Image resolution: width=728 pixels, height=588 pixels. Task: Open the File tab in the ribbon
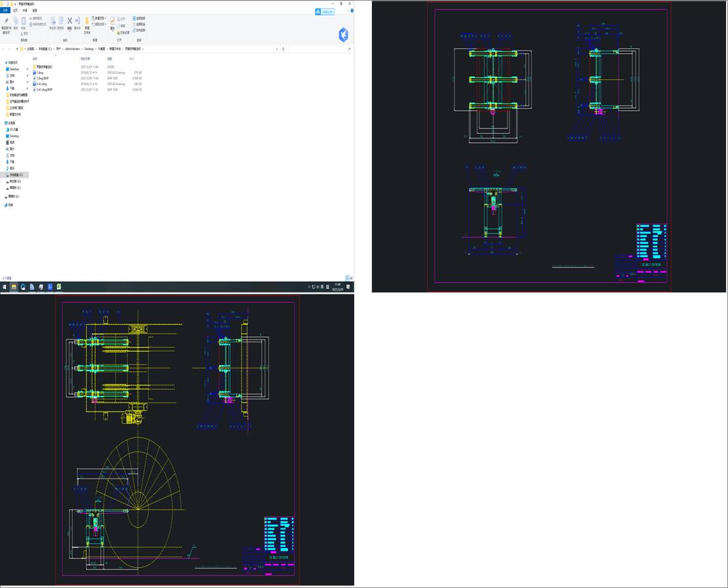click(x=6, y=10)
